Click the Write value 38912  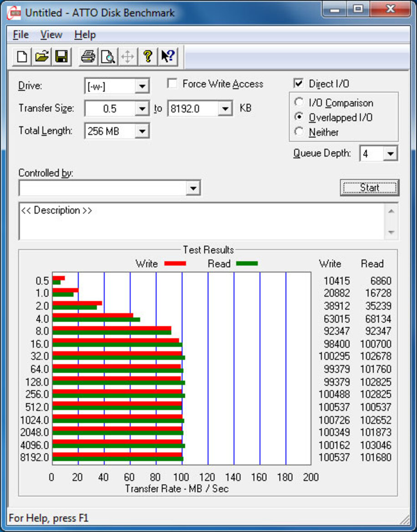pos(336,306)
